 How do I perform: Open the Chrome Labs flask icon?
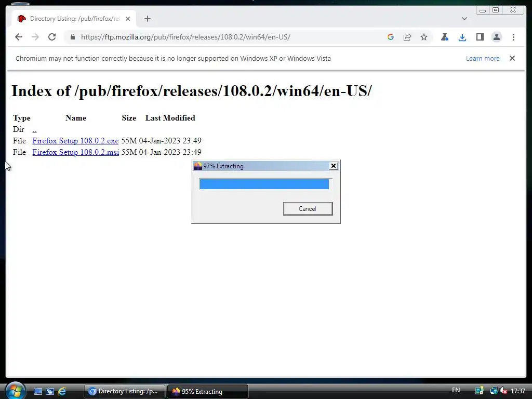click(445, 37)
